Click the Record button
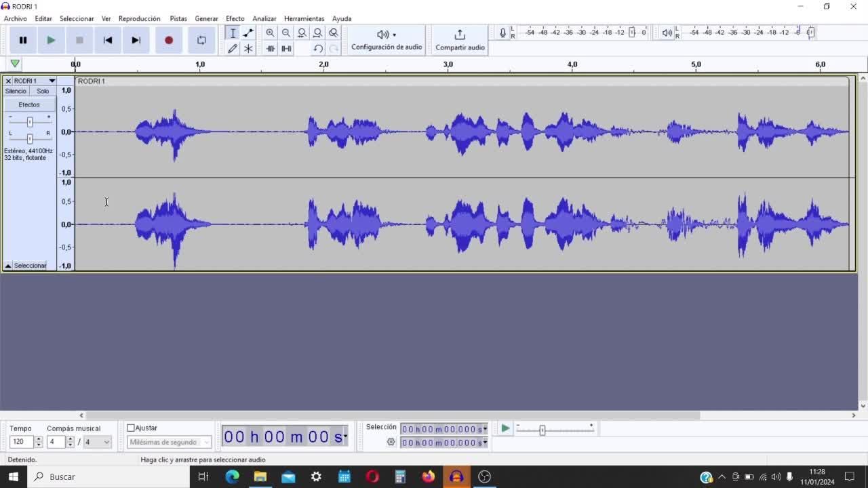Viewport: 868px width, 488px height. tap(169, 40)
